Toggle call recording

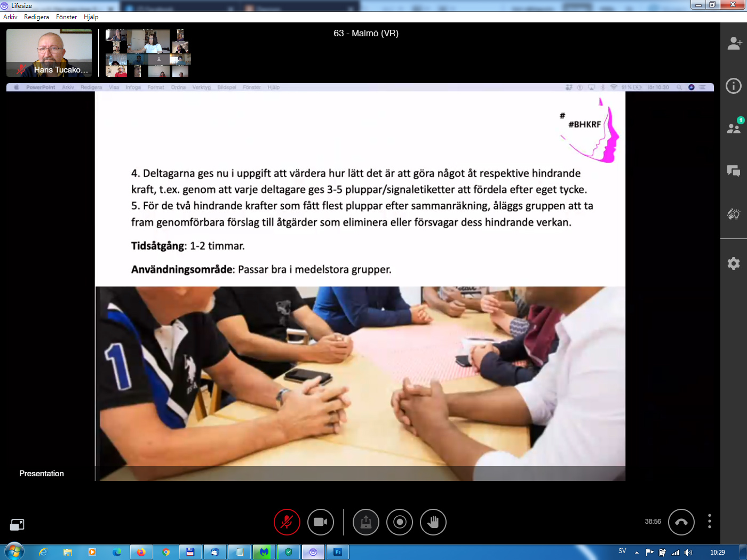[400, 522]
